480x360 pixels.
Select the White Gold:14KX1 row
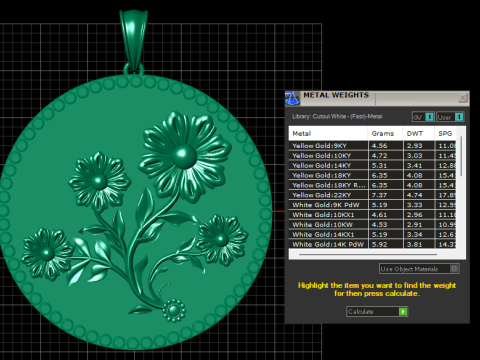[372, 234]
